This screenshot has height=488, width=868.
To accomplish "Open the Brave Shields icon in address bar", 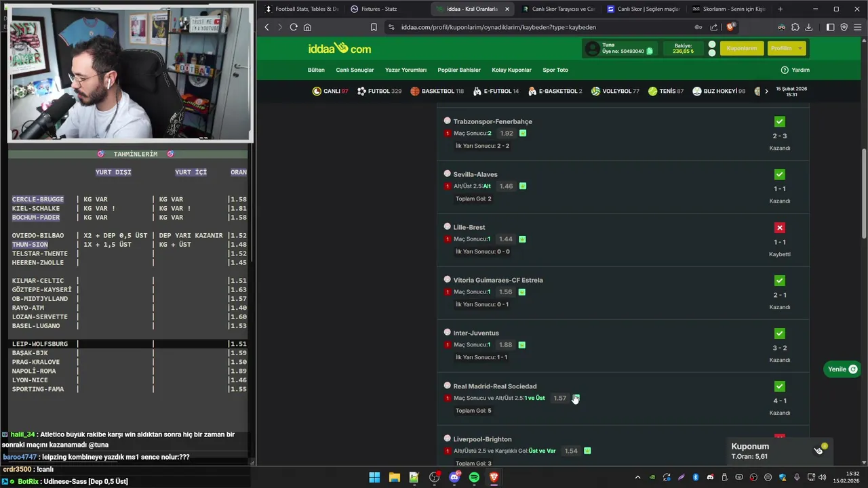I will [x=730, y=27].
